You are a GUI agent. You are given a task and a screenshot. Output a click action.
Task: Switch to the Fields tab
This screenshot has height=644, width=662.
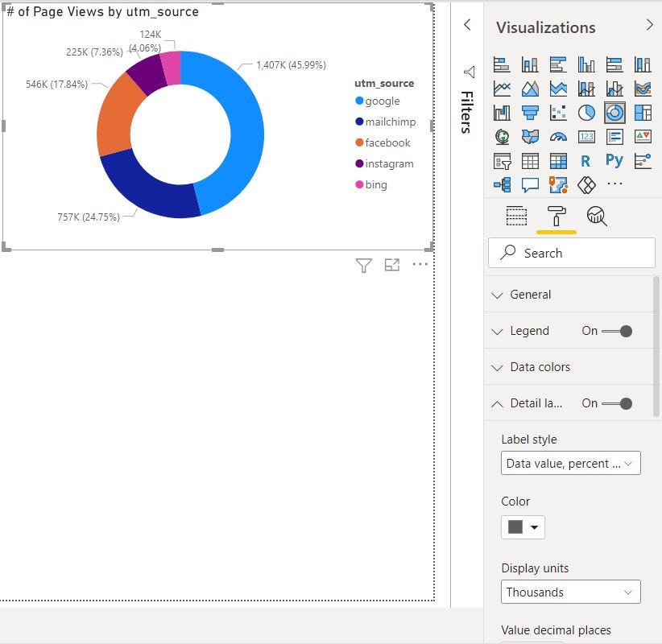[516, 216]
